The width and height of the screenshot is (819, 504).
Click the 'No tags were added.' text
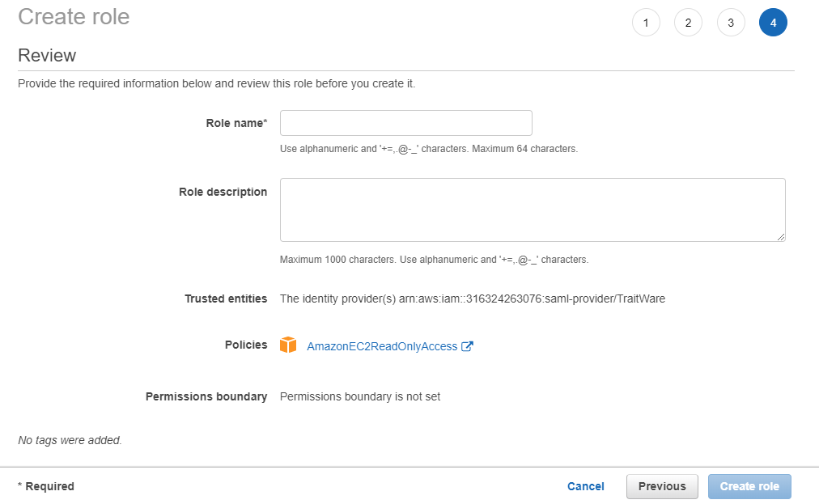[x=70, y=440]
